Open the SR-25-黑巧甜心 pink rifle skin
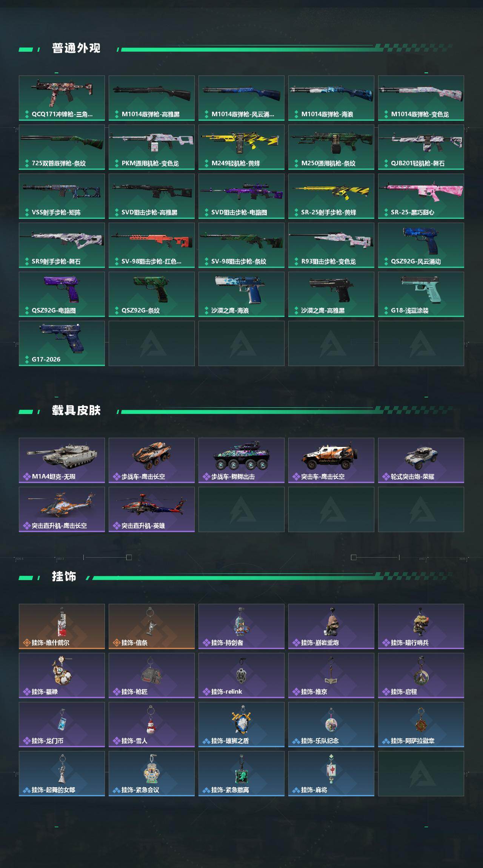The width and height of the screenshot is (483, 868). coord(421,196)
